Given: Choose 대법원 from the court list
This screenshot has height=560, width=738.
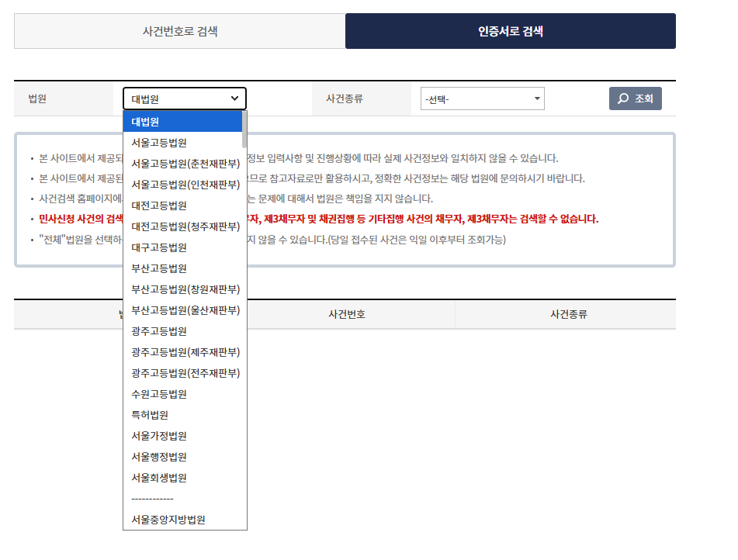Looking at the screenshot, I should pyautogui.click(x=182, y=122).
